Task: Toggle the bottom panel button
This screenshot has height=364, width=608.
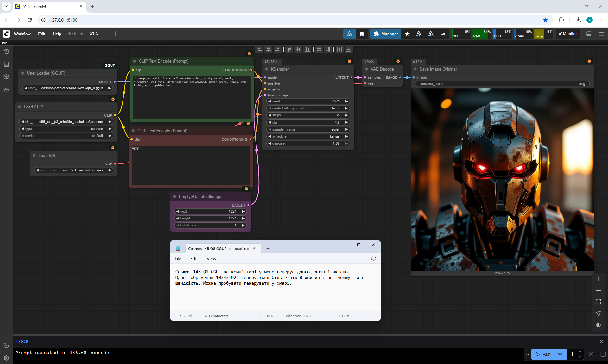Action: tap(589, 34)
